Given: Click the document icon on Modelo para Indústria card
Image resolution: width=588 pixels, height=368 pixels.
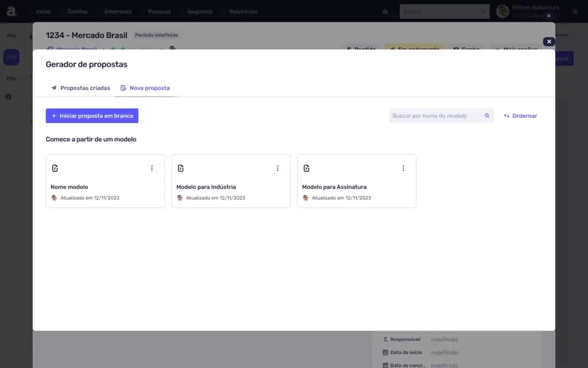Looking at the screenshot, I should point(180,168).
